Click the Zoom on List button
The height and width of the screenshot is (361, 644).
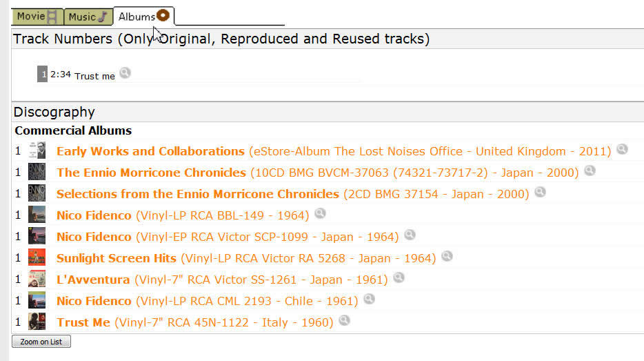(x=41, y=342)
